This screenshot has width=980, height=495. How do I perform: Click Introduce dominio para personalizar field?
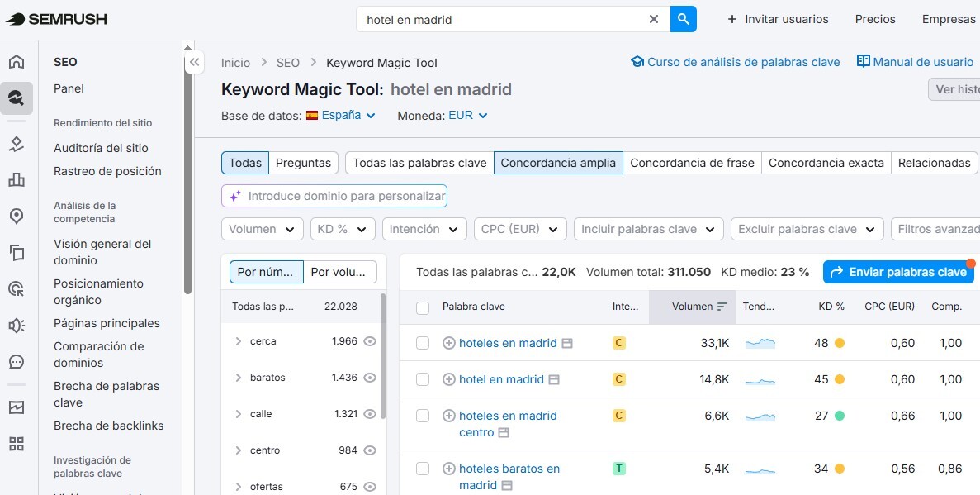click(x=334, y=196)
